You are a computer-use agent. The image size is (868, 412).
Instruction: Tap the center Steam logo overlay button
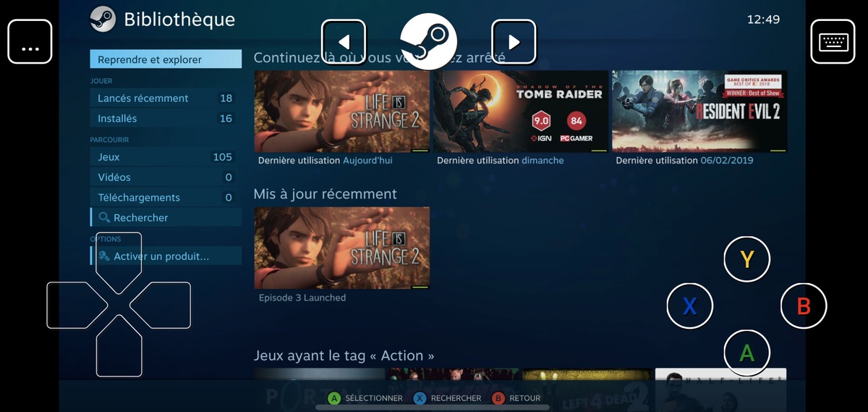429,41
